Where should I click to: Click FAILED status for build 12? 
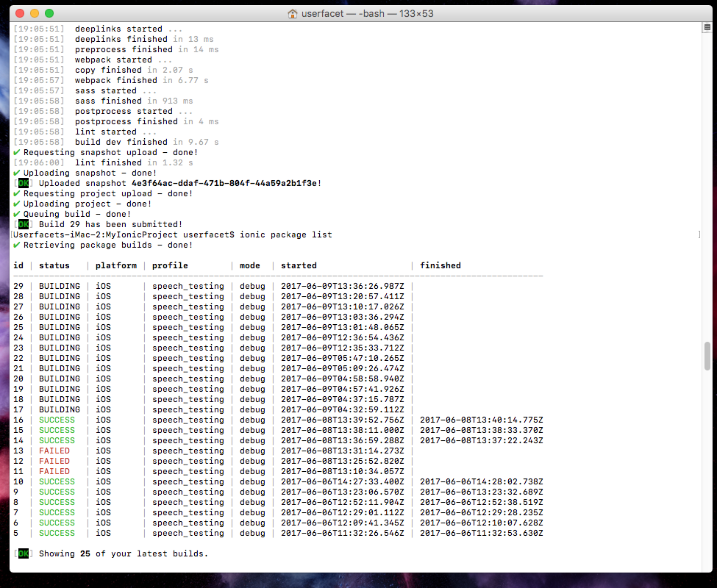[x=54, y=461]
